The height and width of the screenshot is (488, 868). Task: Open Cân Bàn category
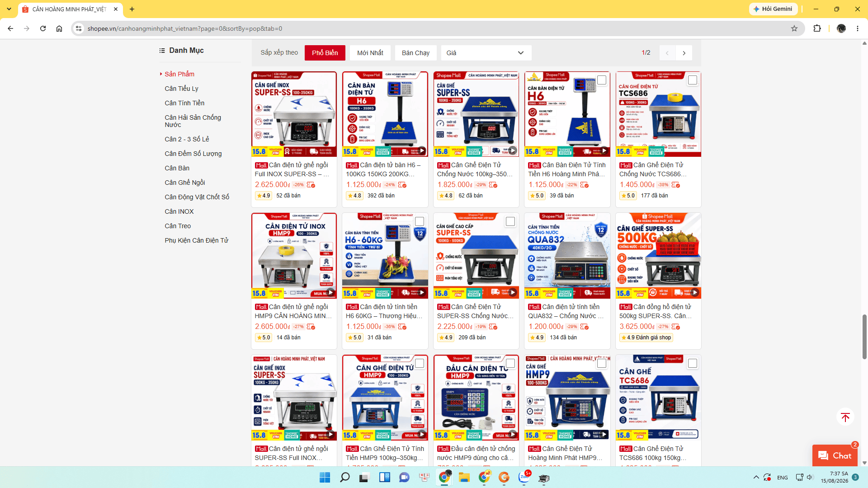pyautogui.click(x=177, y=168)
